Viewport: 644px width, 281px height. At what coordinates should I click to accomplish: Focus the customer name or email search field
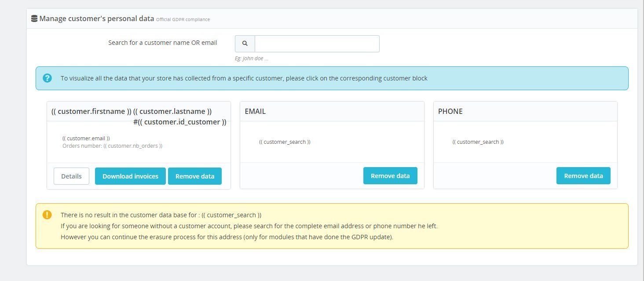click(317, 44)
